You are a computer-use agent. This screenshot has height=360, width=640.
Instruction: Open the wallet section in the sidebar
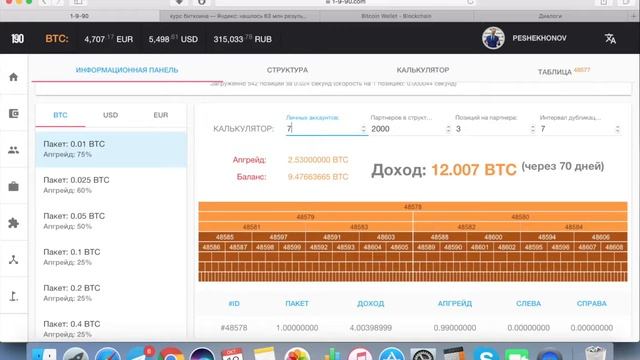click(x=13, y=113)
